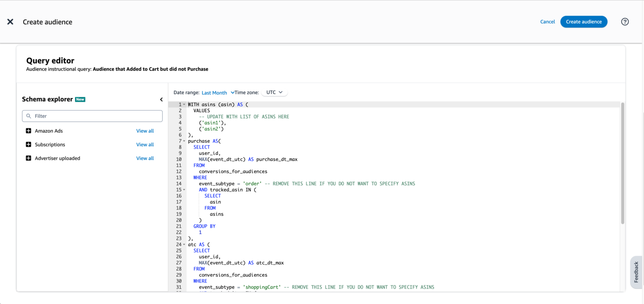The height and width of the screenshot is (304, 644).
Task: Fold the subquery at line 15
Action: [184, 190]
